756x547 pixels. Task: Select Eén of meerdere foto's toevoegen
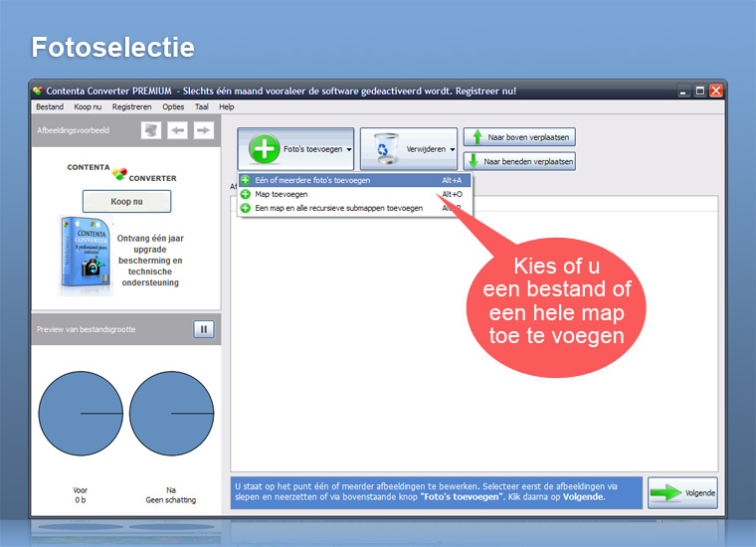[x=354, y=180]
